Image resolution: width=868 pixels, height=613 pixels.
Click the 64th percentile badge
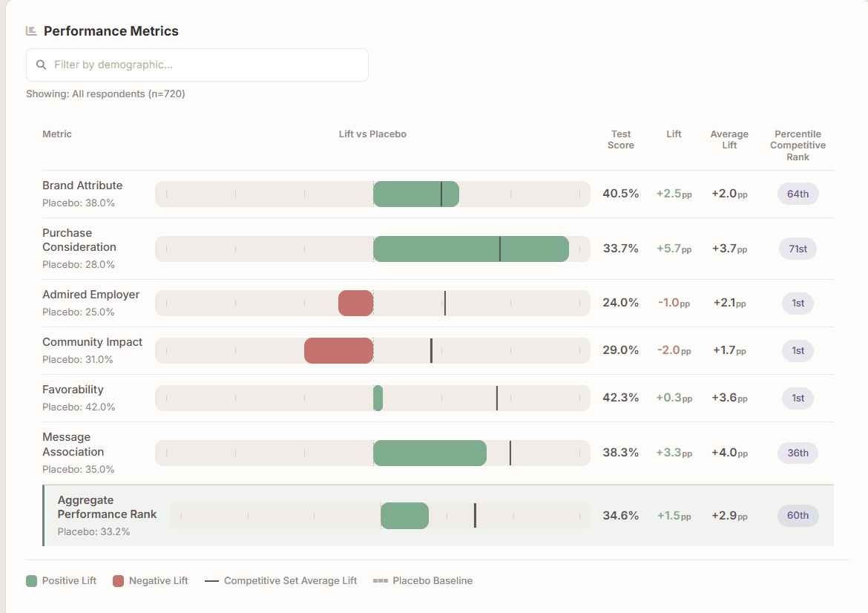point(798,194)
